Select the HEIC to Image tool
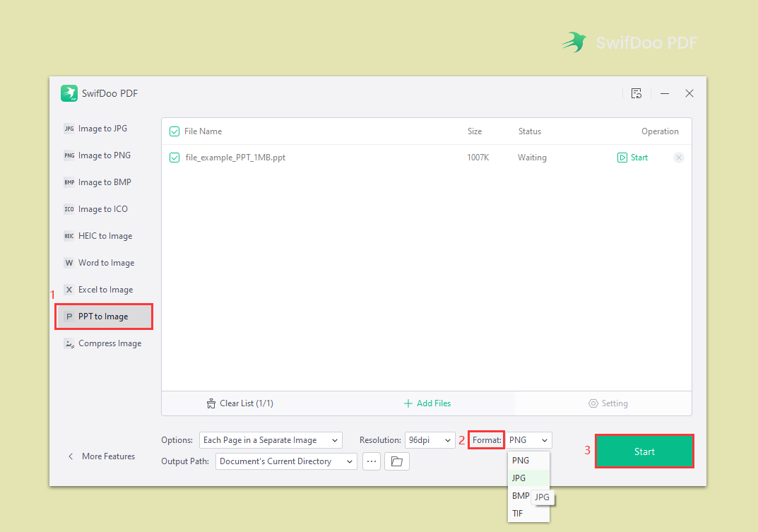 point(104,235)
